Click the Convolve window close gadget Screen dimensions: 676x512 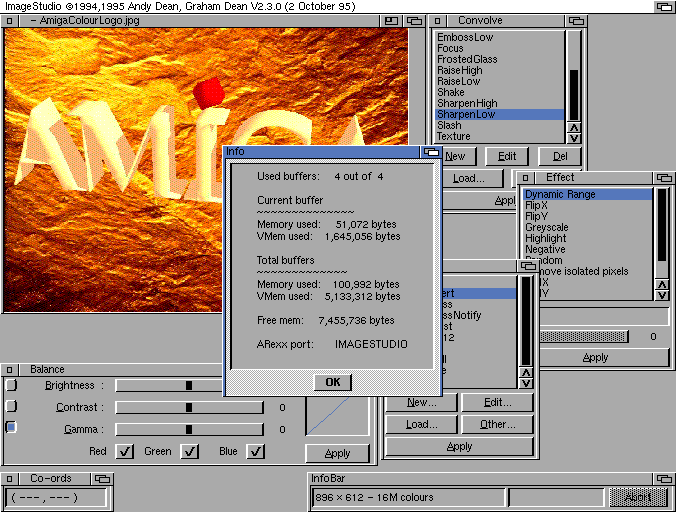click(437, 21)
